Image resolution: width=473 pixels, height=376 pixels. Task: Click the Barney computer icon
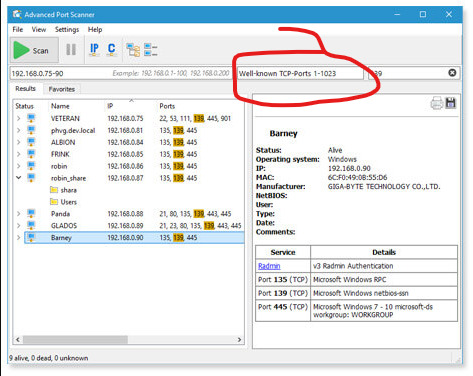tap(31, 237)
